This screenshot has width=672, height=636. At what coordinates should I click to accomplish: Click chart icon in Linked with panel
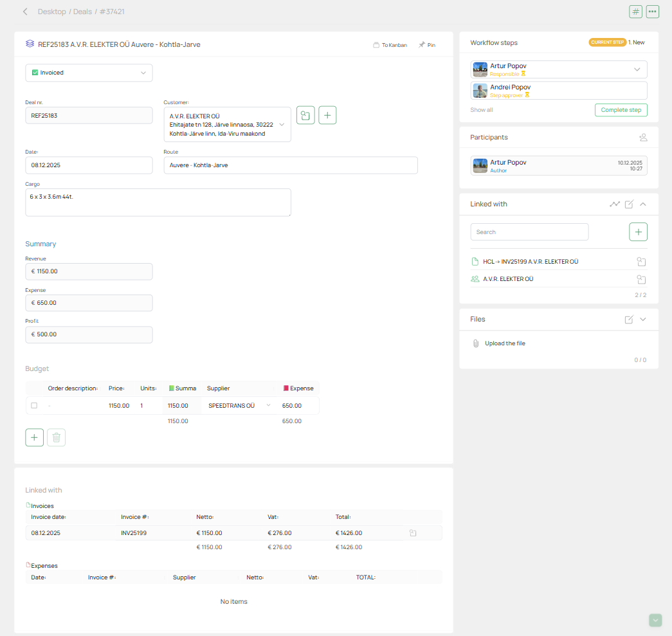pos(615,204)
